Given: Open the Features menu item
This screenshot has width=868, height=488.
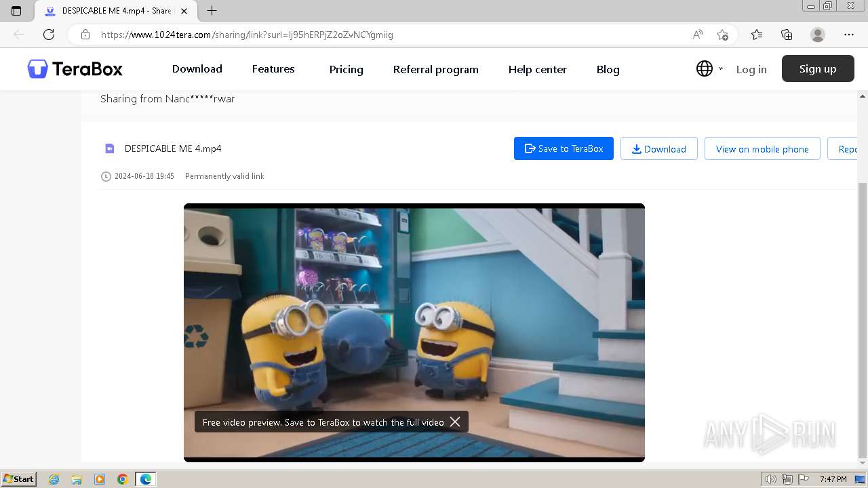Looking at the screenshot, I should click(273, 68).
